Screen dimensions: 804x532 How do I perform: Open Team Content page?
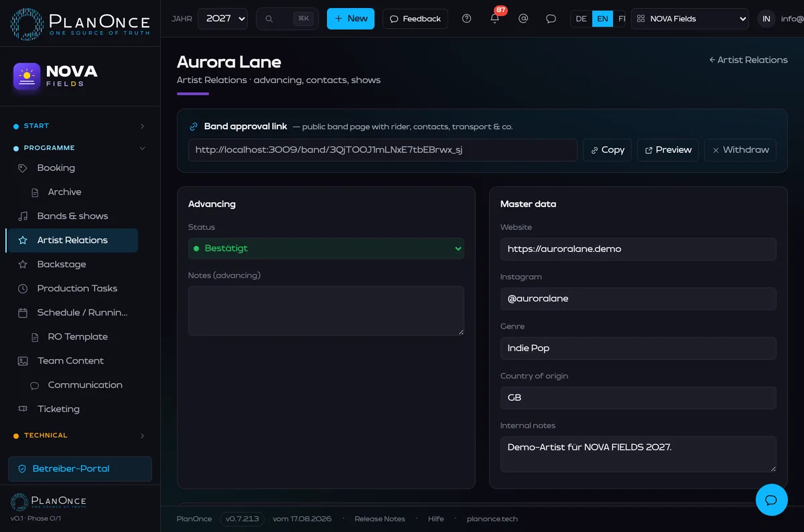tap(72, 361)
